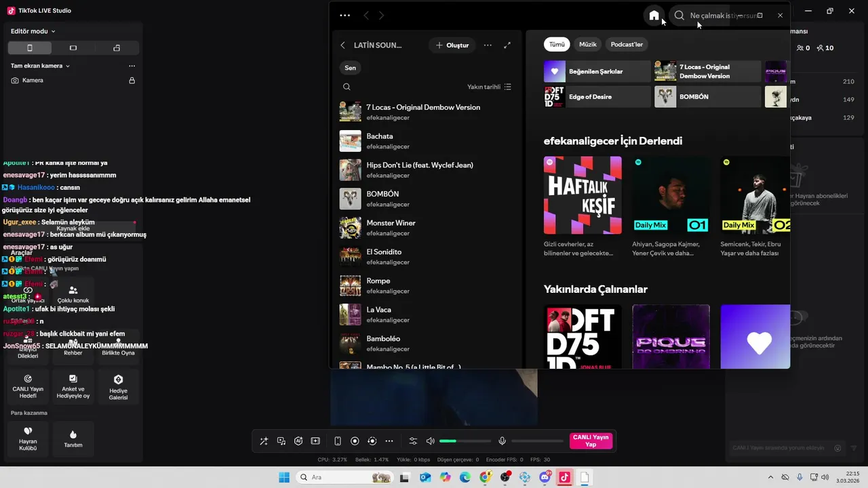Open more options in stream toolbar
Viewport: 868px width, 488px height.
[389, 441]
